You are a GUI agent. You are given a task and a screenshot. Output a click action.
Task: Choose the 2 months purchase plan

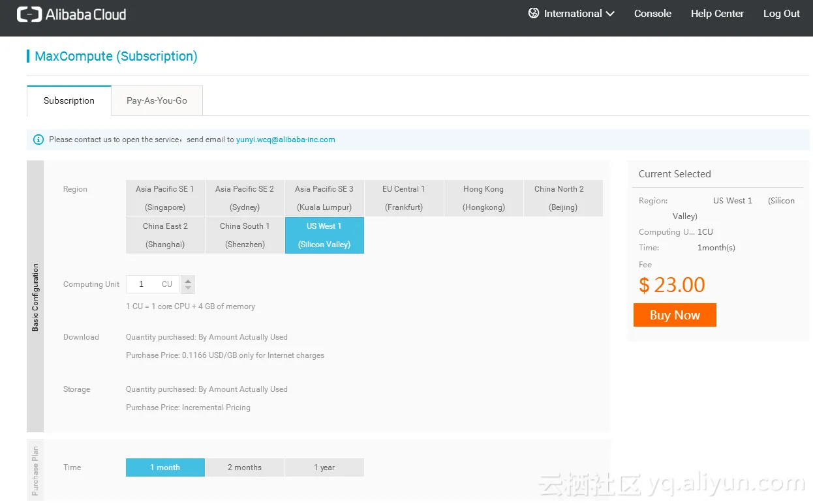pos(245,467)
